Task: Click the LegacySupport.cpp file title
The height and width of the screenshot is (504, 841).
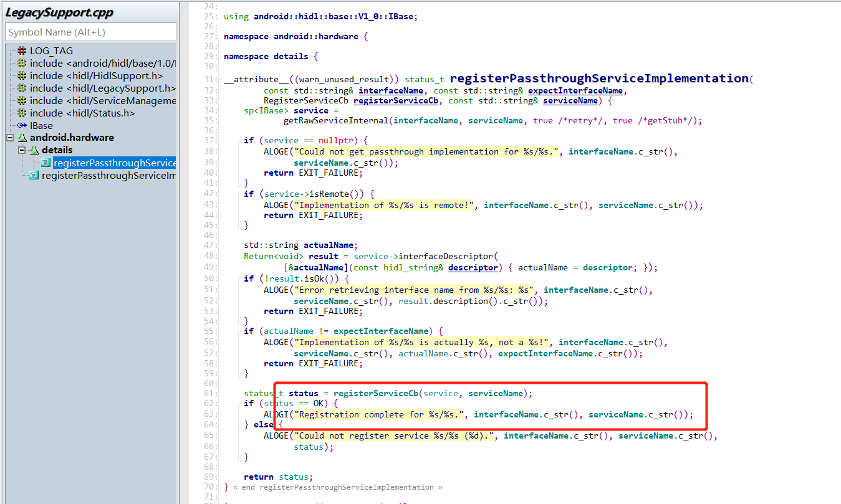Action: click(x=60, y=12)
